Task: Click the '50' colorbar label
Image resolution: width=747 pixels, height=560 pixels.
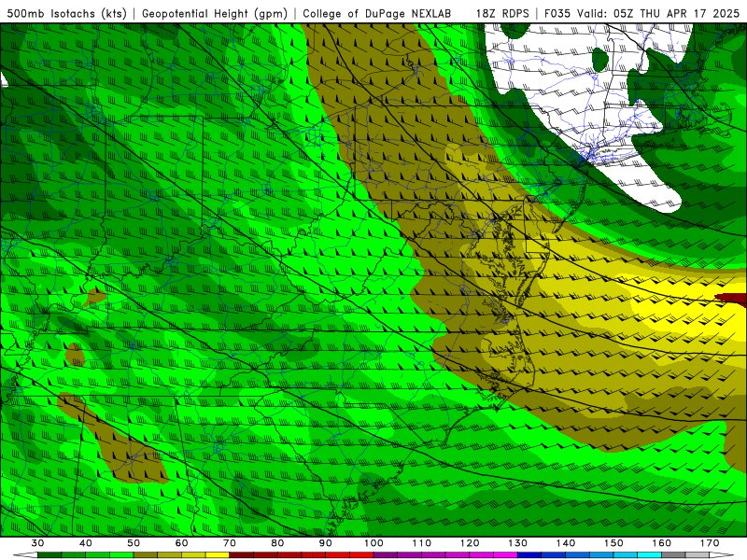Action: click(x=134, y=543)
